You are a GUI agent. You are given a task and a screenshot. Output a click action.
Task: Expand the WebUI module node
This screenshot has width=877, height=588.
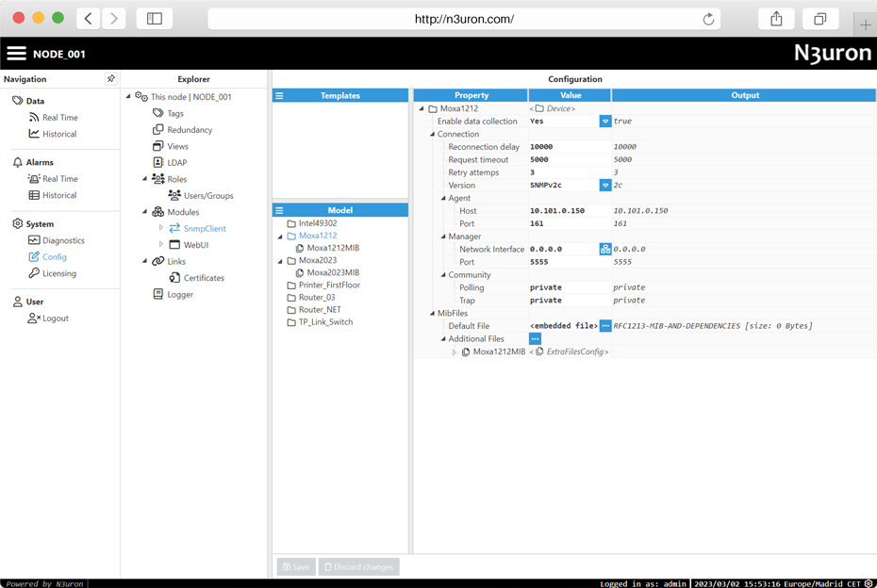coord(161,245)
